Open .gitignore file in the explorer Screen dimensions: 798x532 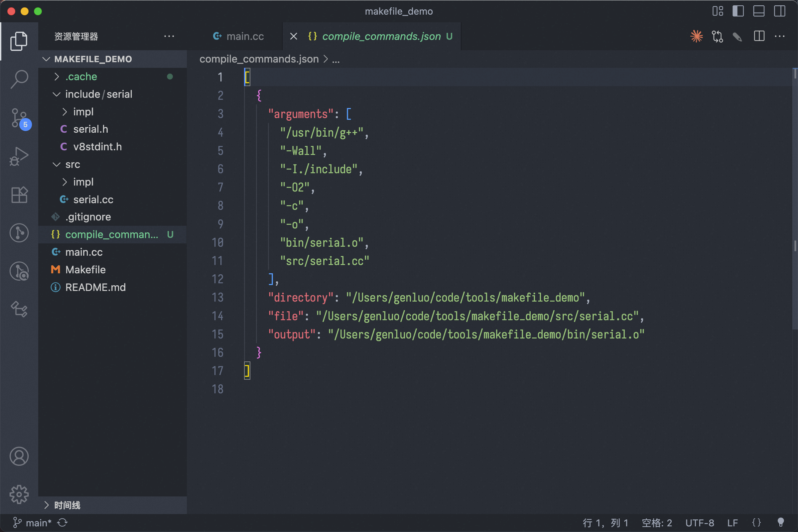(113, 217)
